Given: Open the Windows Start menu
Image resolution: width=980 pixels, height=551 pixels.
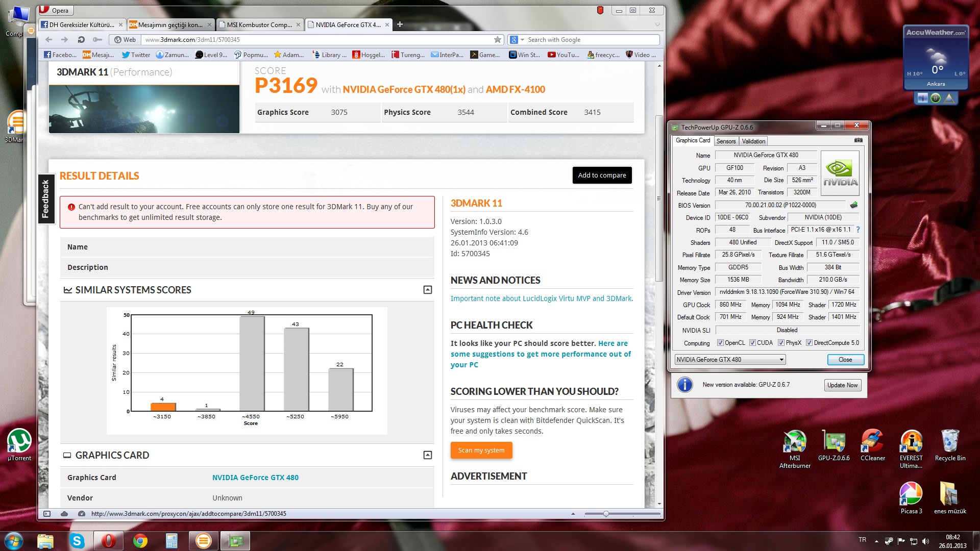Looking at the screenshot, I should (x=14, y=541).
